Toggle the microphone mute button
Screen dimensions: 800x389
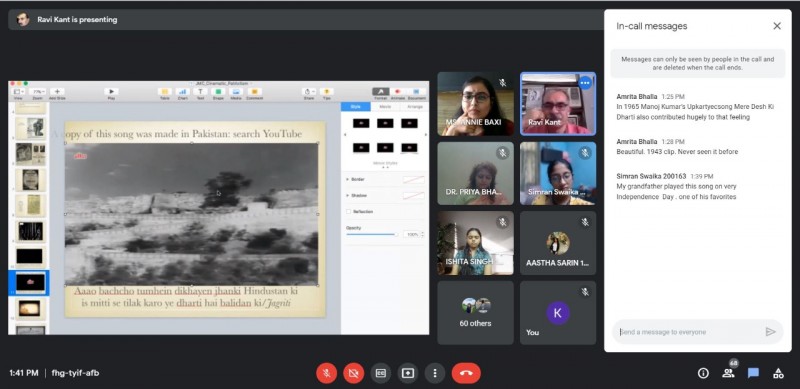(x=327, y=373)
